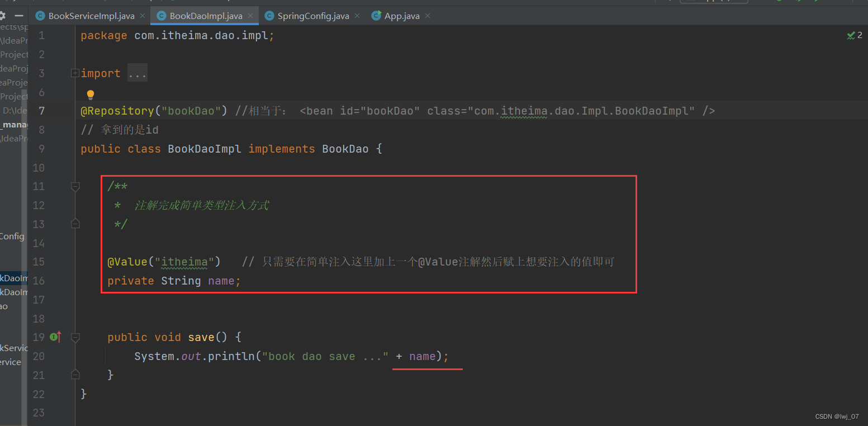Close the App.java tab
Viewport: 868px width, 426px height.
[x=428, y=16]
